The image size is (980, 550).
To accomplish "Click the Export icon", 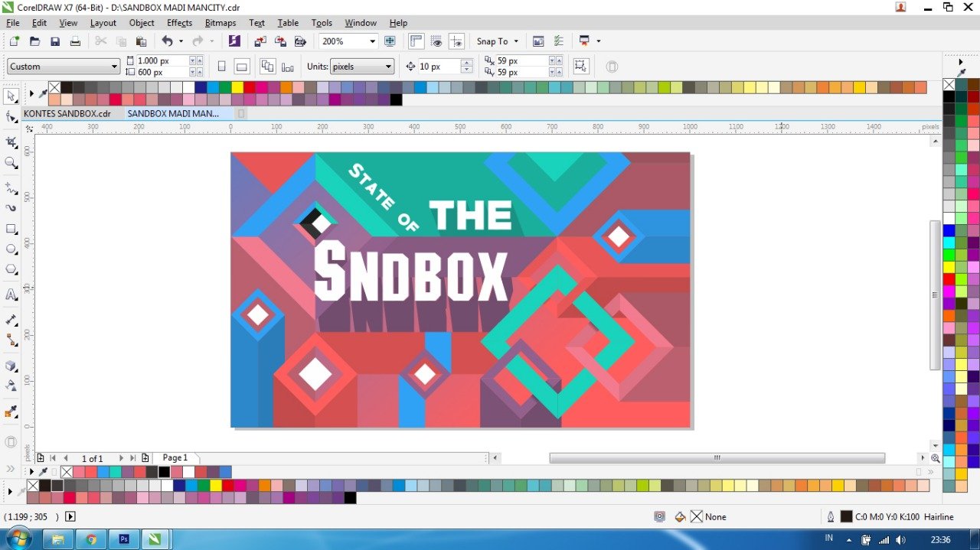I will click(280, 41).
